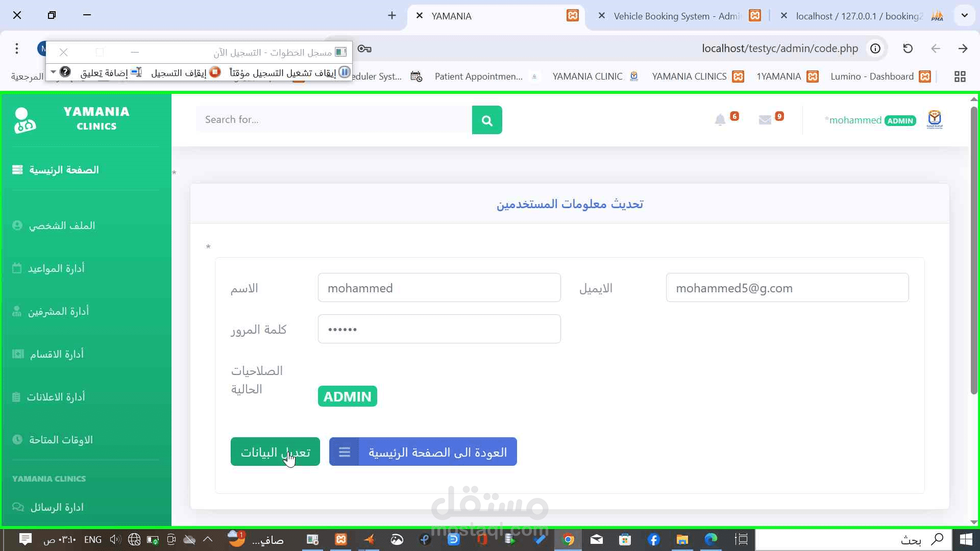Viewport: 980px width, 551px height.
Task: Click the site information icon in address bar
Action: click(875, 48)
